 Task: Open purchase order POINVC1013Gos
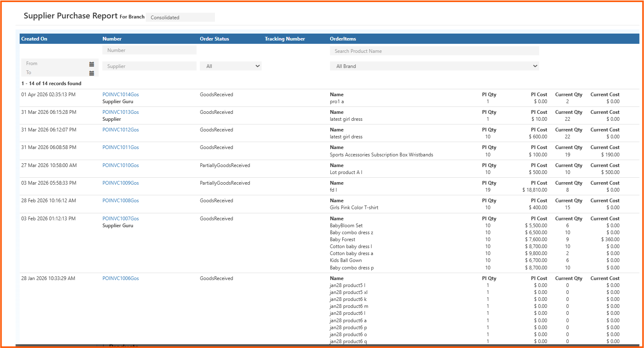120,112
